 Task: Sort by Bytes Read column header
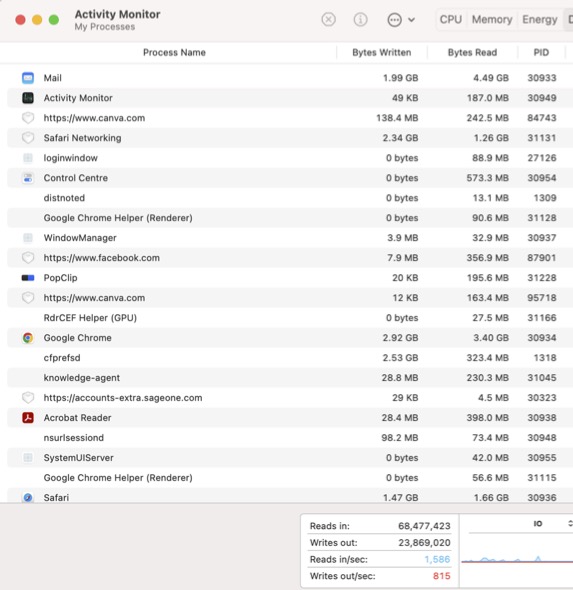(472, 52)
